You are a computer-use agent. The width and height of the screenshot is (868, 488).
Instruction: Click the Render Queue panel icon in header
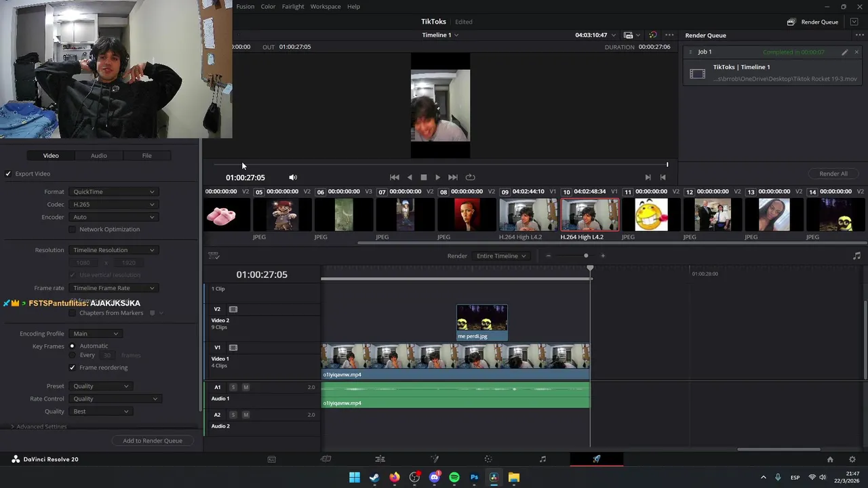point(791,22)
